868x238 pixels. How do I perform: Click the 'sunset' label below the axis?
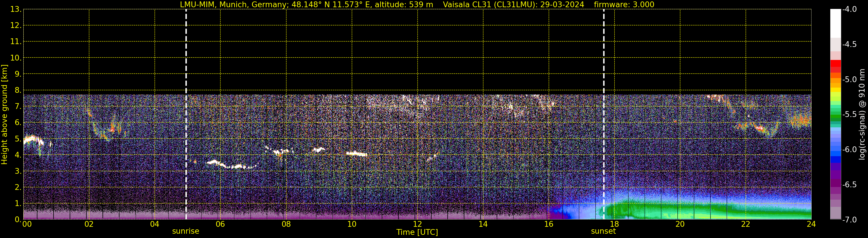603,231
